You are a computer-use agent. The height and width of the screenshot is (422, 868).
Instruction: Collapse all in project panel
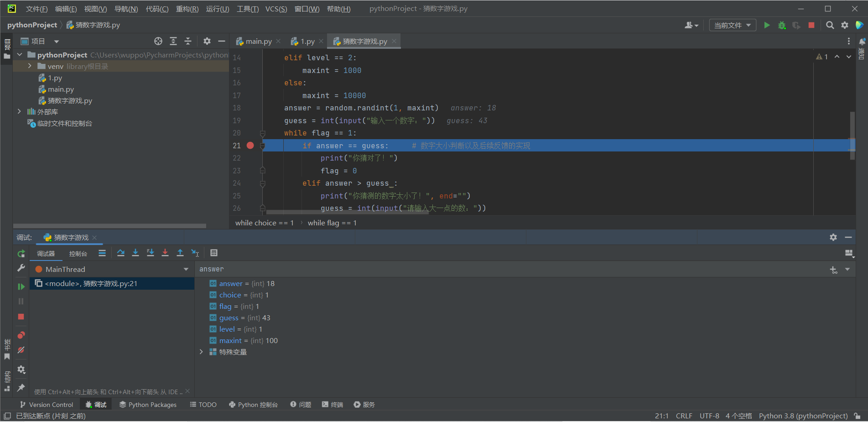(188, 41)
